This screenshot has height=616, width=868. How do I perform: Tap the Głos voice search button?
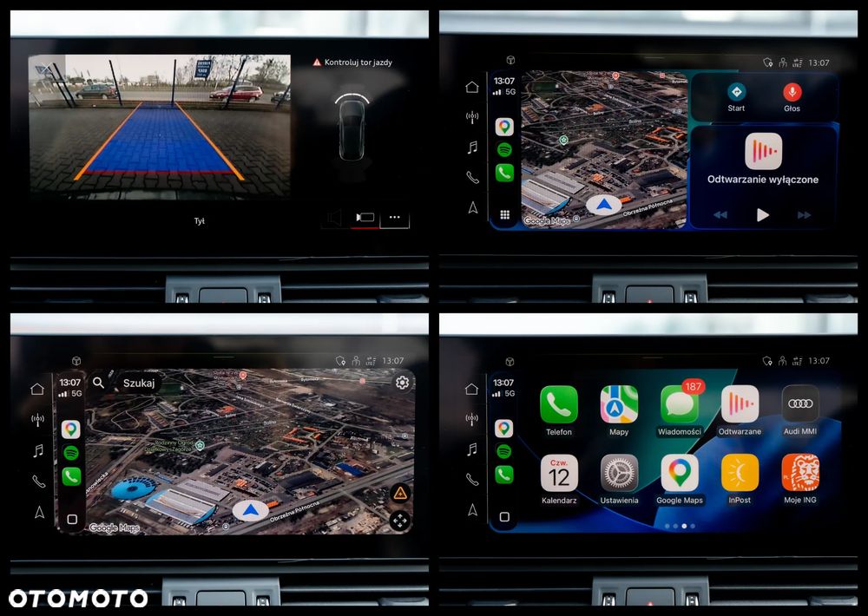pos(792,97)
